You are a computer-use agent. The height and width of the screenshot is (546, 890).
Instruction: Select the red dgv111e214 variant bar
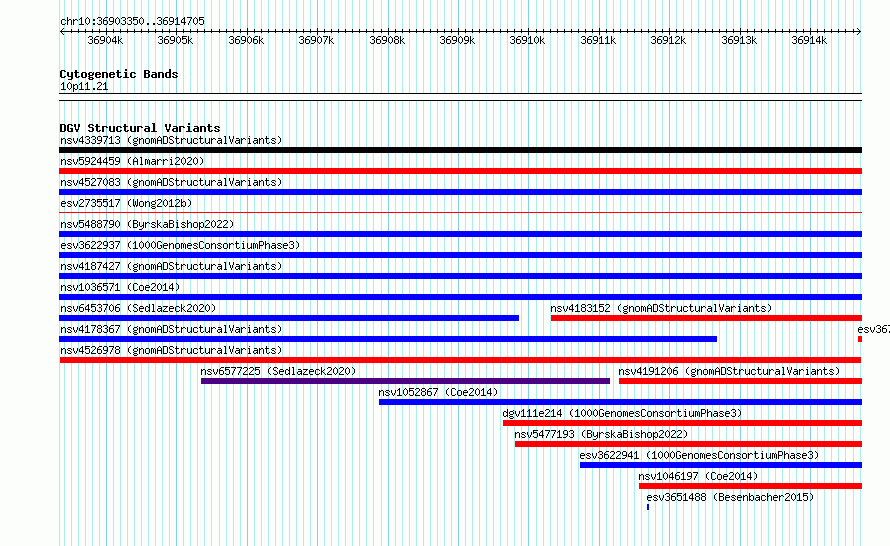pos(682,423)
